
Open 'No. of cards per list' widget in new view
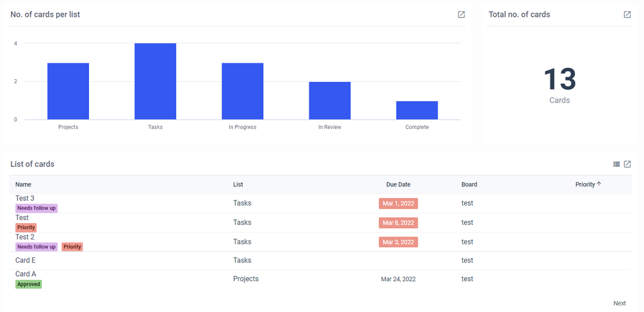click(461, 14)
